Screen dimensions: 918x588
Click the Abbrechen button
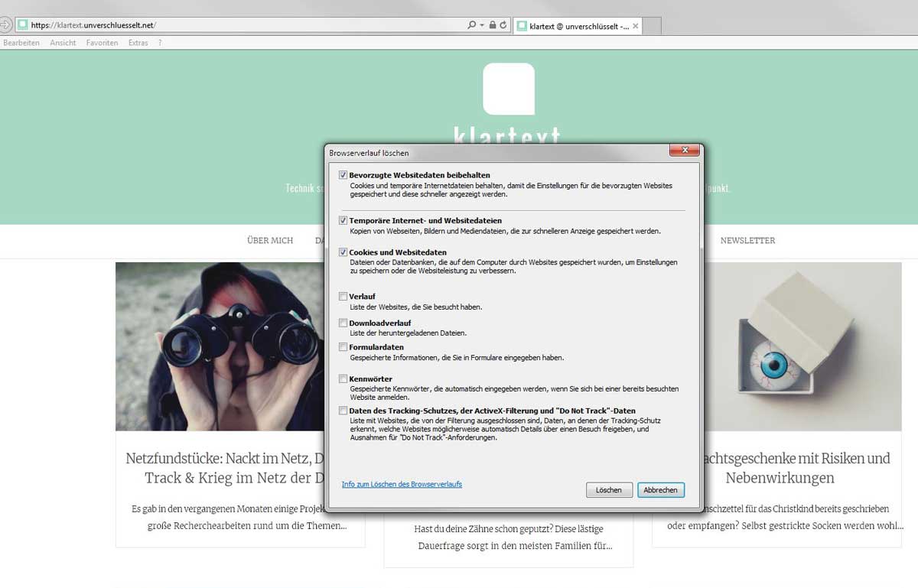pyautogui.click(x=660, y=490)
